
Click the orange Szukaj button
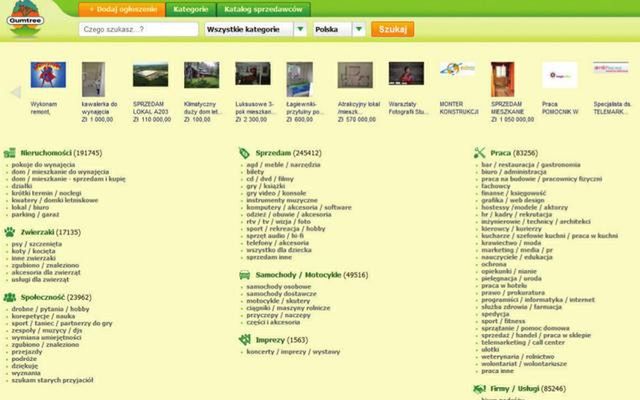(393, 29)
